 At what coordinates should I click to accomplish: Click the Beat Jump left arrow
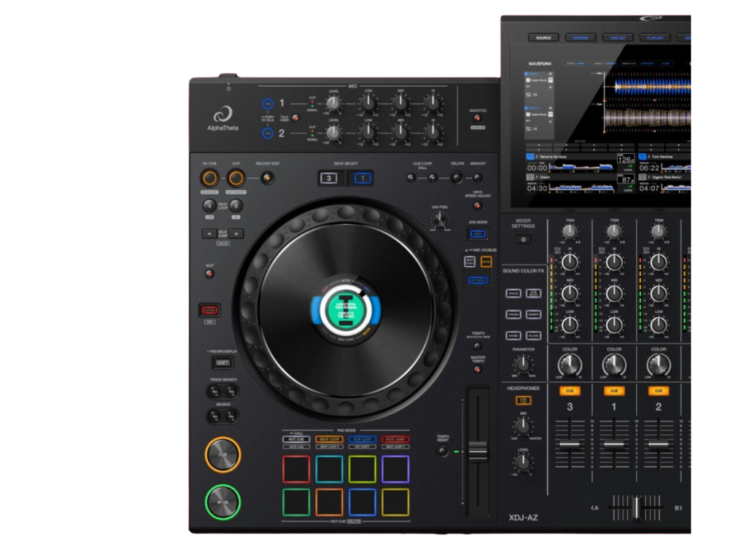(x=209, y=234)
